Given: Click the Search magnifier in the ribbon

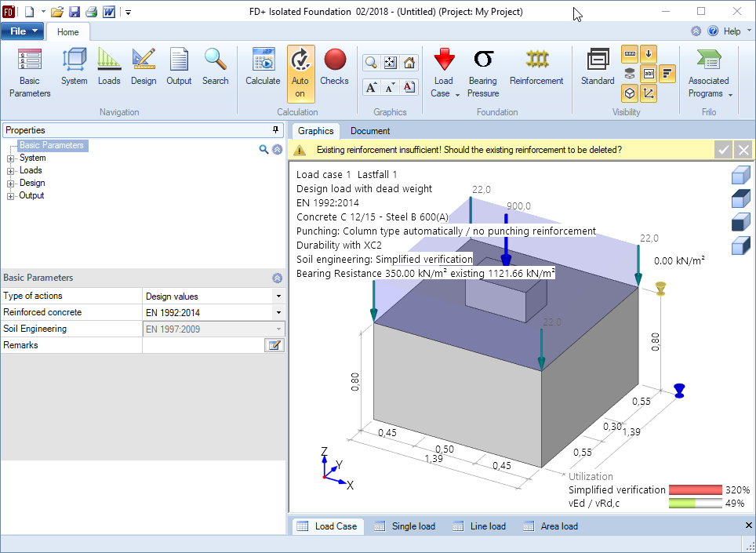Looking at the screenshot, I should (215, 67).
